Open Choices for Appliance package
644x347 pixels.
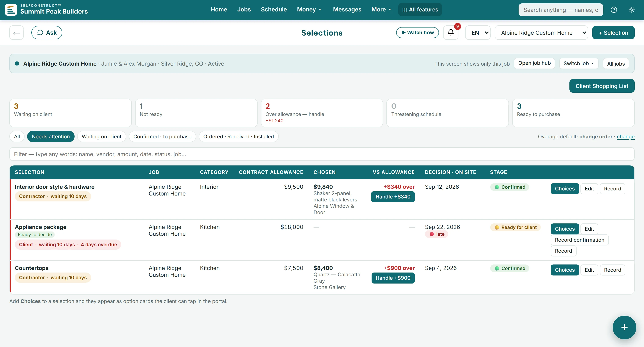click(565, 229)
